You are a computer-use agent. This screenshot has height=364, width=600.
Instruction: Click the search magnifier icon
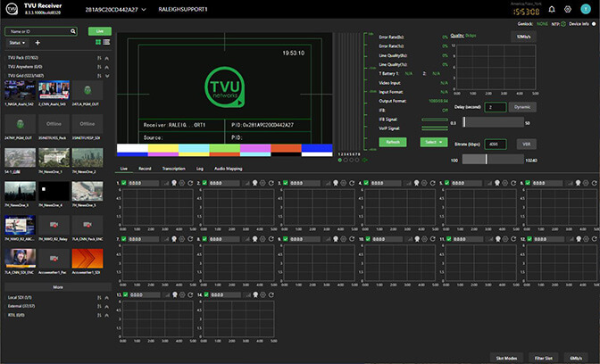[x=72, y=31]
